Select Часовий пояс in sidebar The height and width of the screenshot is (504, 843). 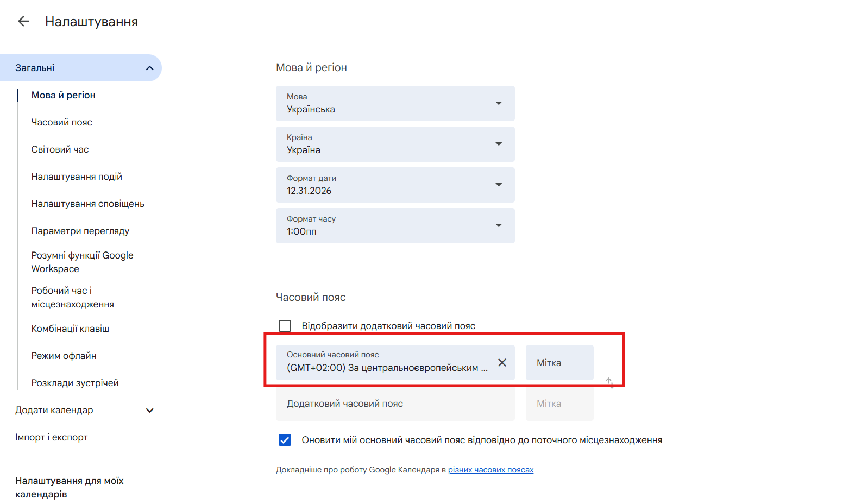tap(62, 122)
